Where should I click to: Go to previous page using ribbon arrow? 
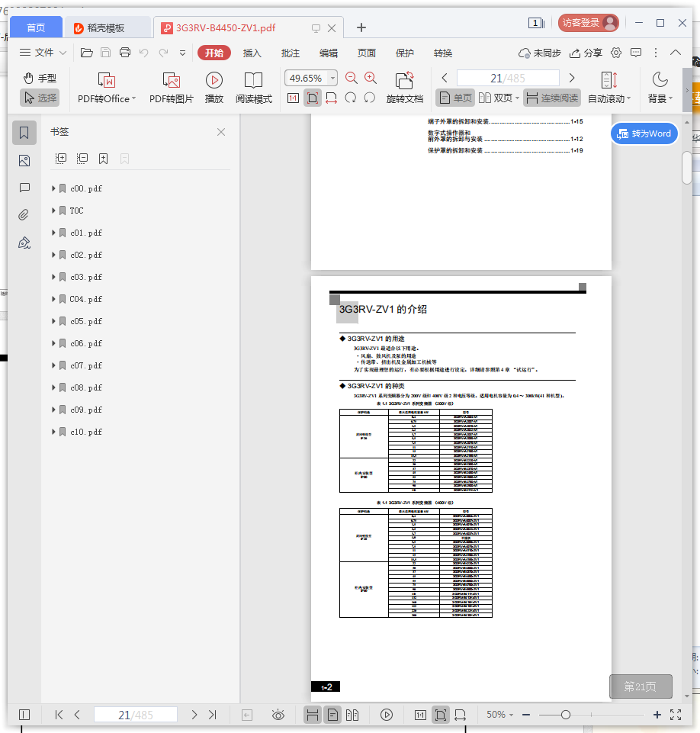coord(445,78)
